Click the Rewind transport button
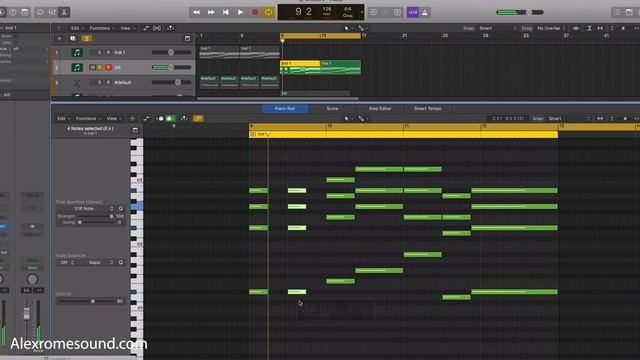Screen dimensions: 640x360 tap(196, 12)
